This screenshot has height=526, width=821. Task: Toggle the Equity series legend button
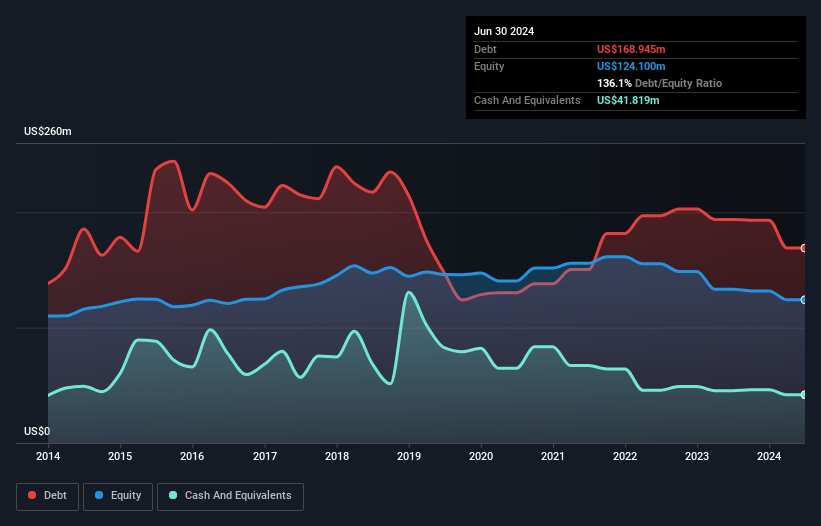coord(118,496)
